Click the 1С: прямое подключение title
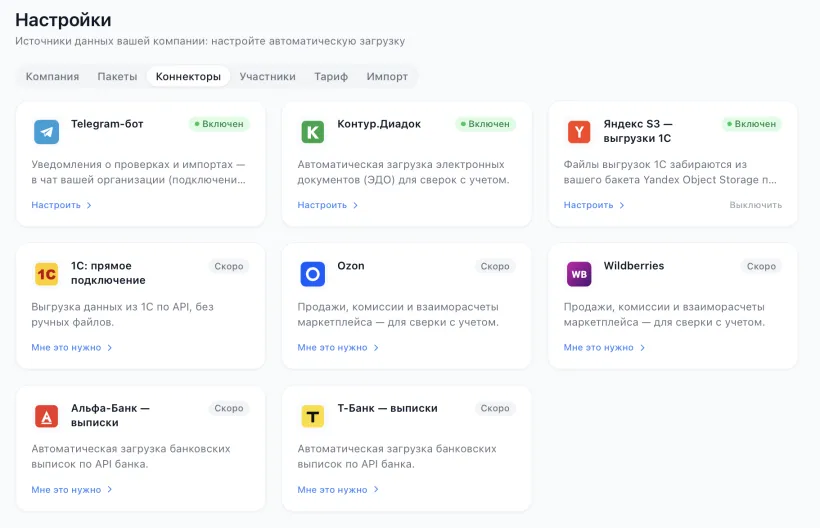This screenshot has height=528, width=820. click(108, 273)
